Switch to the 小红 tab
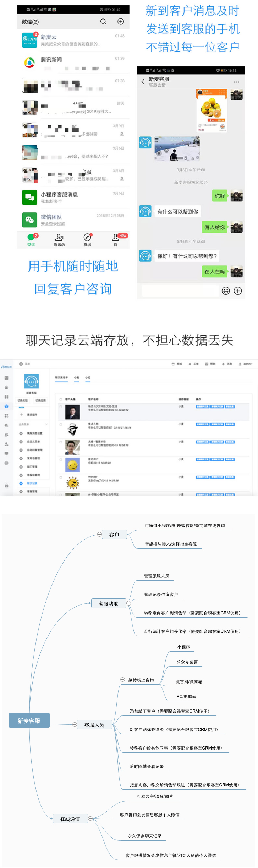 [x=88, y=378]
